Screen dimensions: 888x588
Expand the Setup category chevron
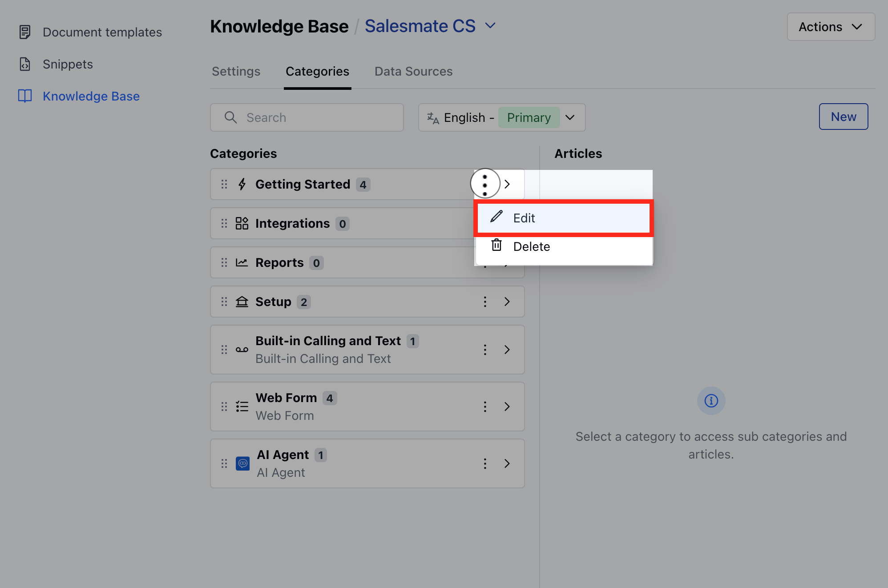pos(507,302)
